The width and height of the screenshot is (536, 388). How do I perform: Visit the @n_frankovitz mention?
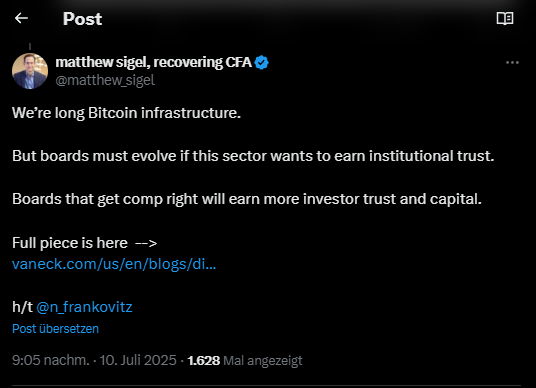[x=84, y=307]
